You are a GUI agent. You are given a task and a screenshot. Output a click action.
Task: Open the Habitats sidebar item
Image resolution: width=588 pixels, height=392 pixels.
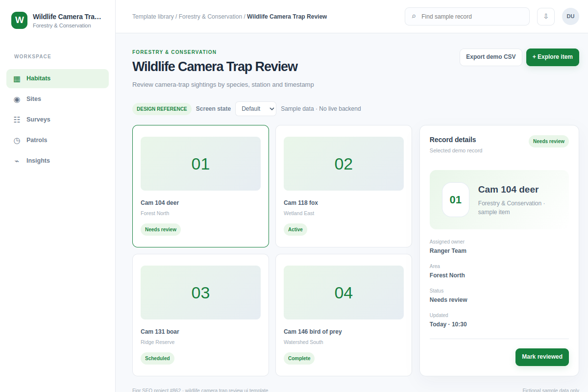tap(57, 78)
